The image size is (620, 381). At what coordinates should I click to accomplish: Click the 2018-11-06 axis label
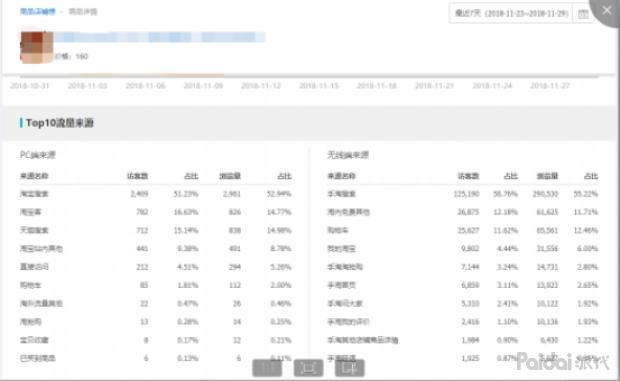146,85
